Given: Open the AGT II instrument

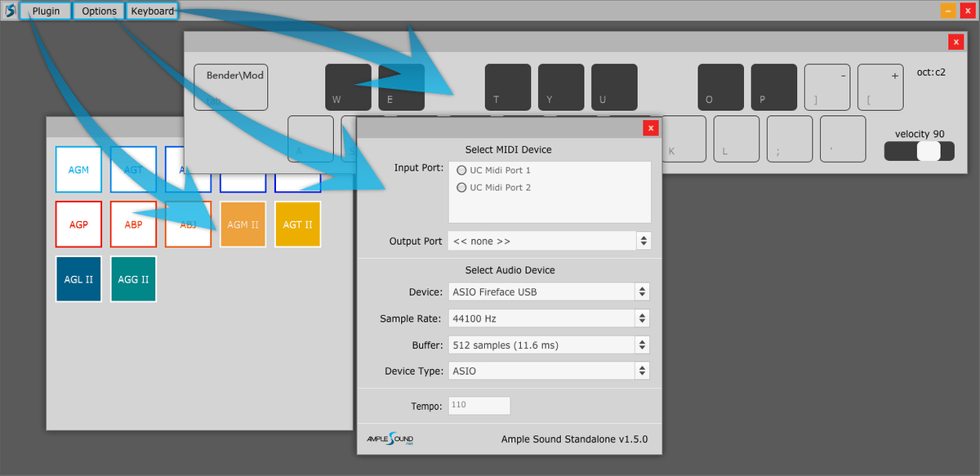Looking at the screenshot, I should tap(297, 224).
